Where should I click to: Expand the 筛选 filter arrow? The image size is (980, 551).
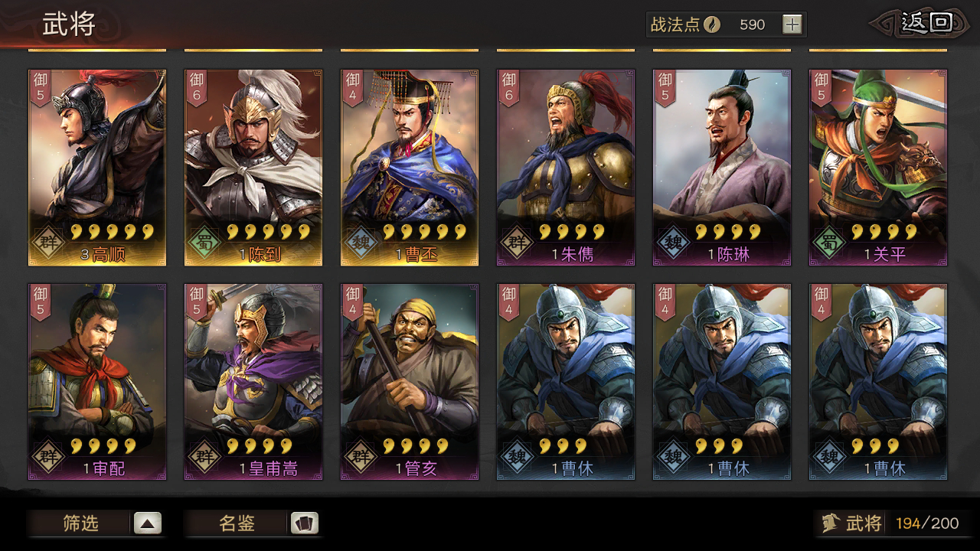148,523
